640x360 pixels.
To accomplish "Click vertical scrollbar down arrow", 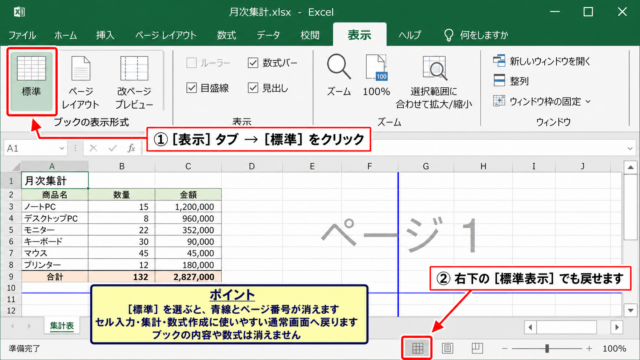I will pos(631,310).
